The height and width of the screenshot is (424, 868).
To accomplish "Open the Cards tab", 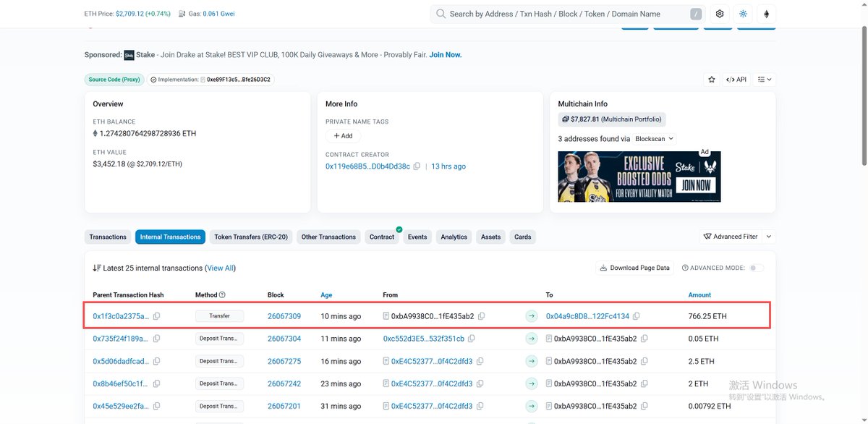I will coord(523,237).
